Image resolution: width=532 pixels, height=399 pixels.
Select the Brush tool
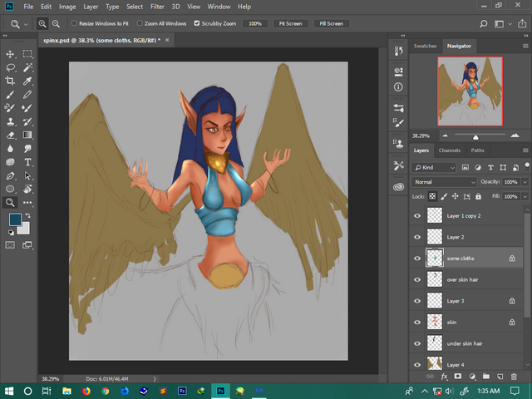point(10,94)
